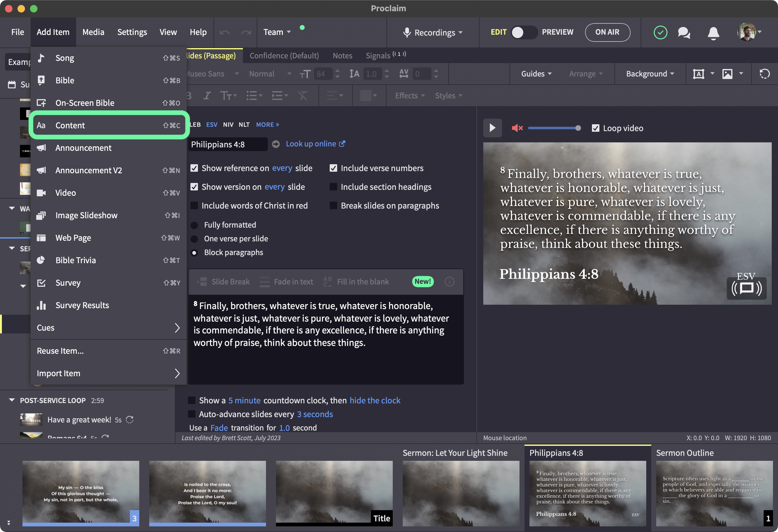Click the clear formatting icon

pos(302,96)
